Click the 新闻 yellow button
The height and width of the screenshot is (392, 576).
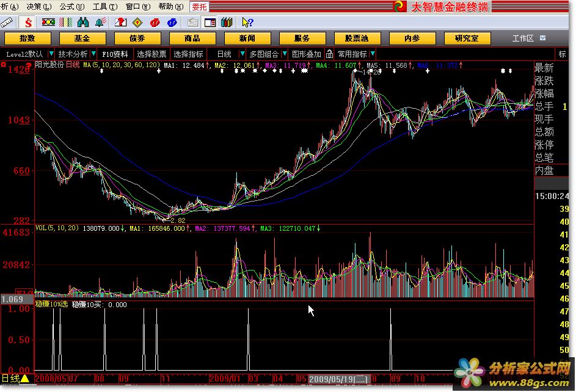[247, 38]
